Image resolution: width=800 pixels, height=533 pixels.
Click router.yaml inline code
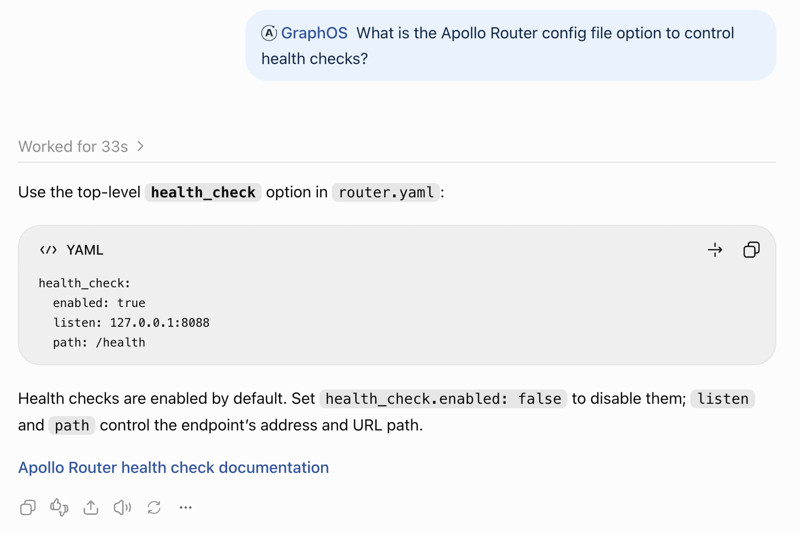[x=386, y=192]
